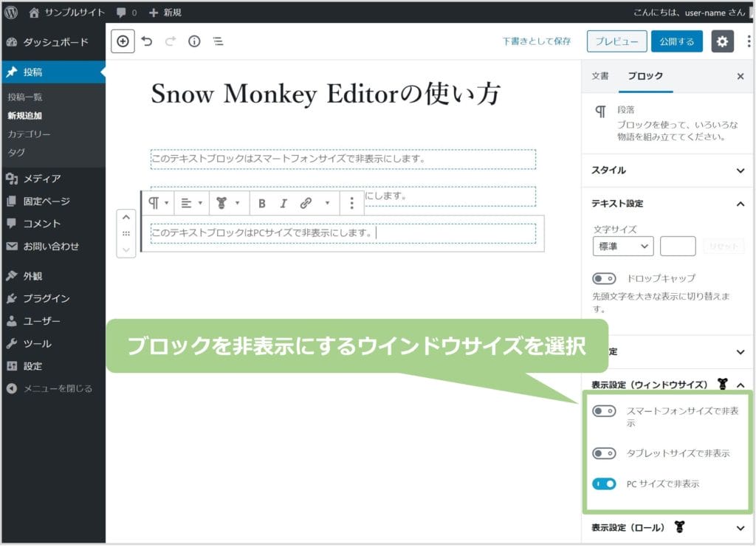Click the 公開する publish button
The height and width of the screenshot is (547, 756).
point(676,41)
